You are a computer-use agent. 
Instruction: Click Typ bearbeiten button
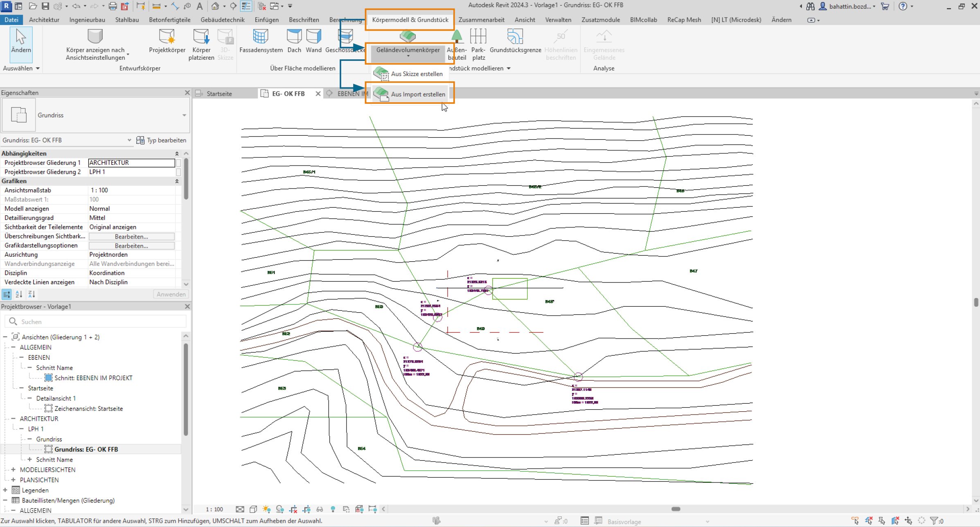coord(162,140)
